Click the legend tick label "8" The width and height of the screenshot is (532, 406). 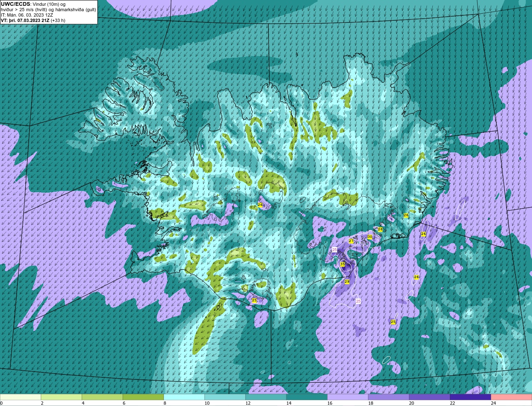coord(164,403)
